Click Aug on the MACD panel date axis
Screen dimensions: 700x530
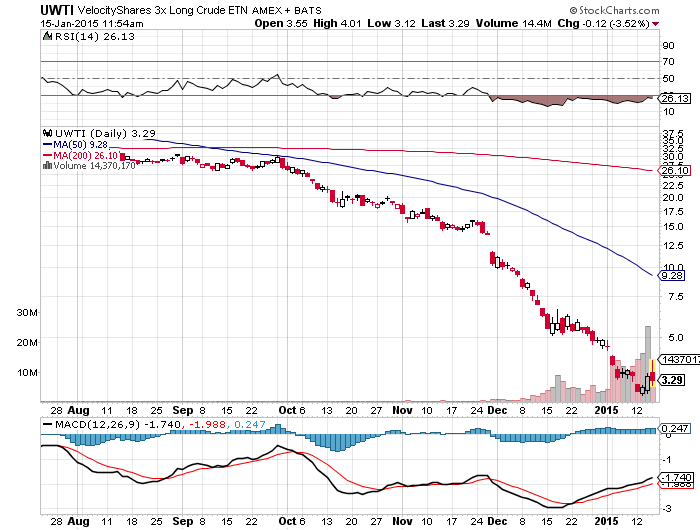[x=79, y=521]
